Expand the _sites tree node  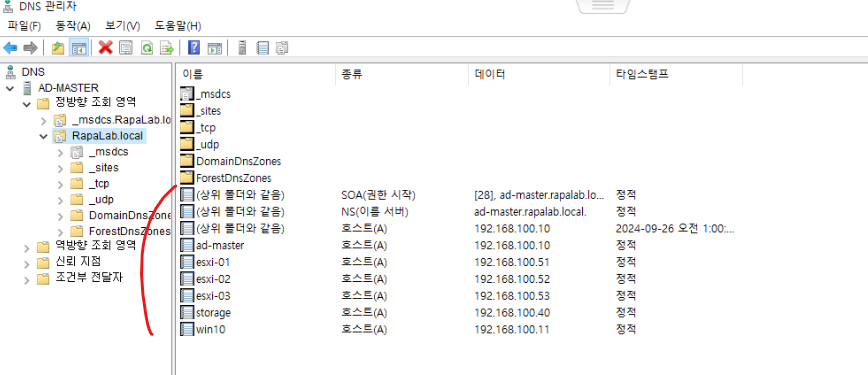coord(60,168)
